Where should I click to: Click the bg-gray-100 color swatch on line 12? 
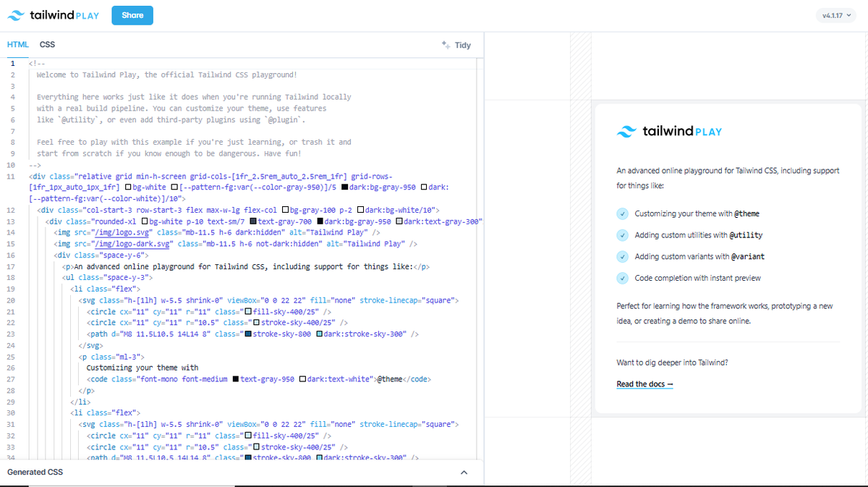(284, 210)
